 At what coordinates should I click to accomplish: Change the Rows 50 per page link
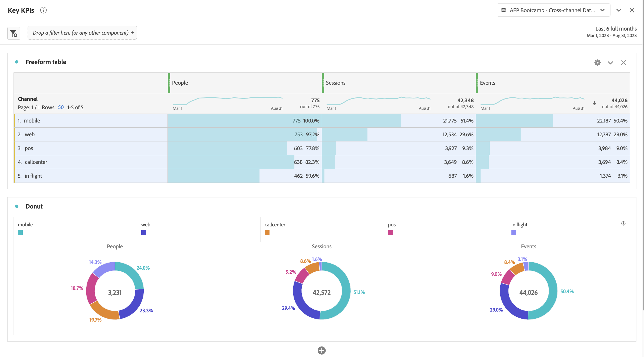(61, 107)
